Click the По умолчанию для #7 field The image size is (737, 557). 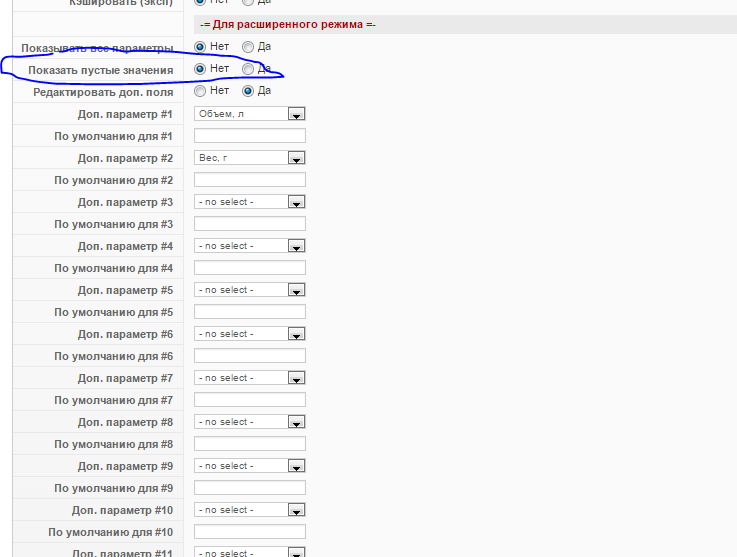click(250, 400)
